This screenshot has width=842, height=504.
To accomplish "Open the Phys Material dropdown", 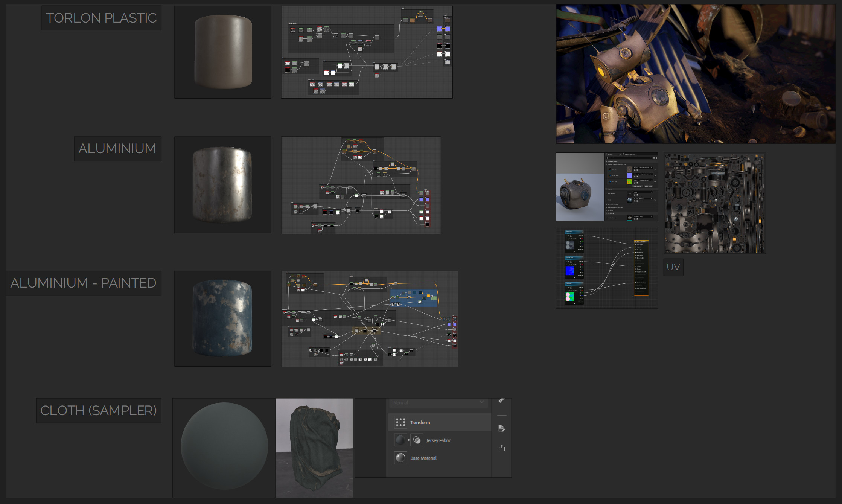I will (x=643, y=192).
